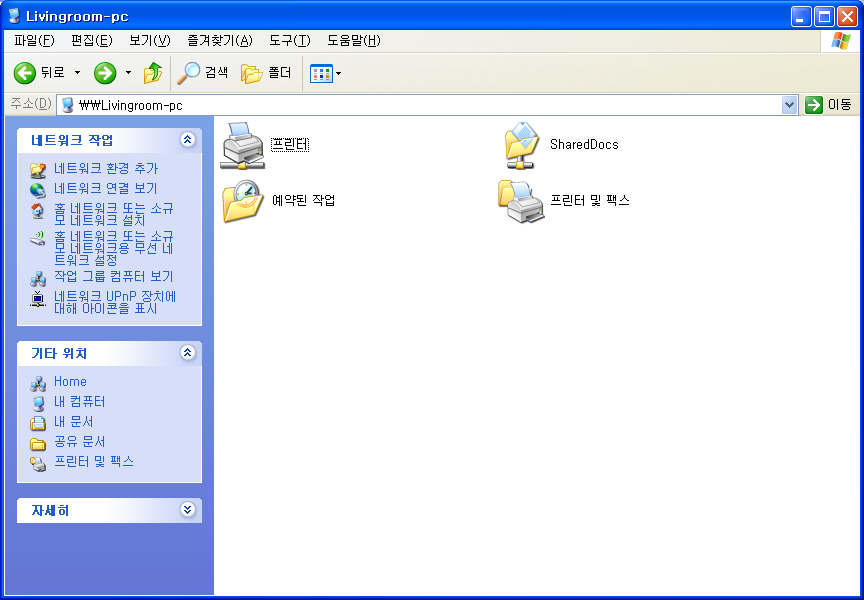Viewport: 864px width, 600px height.
Task: Select the 예약된 작업 folder icon
Action: (x=242, y=201)
